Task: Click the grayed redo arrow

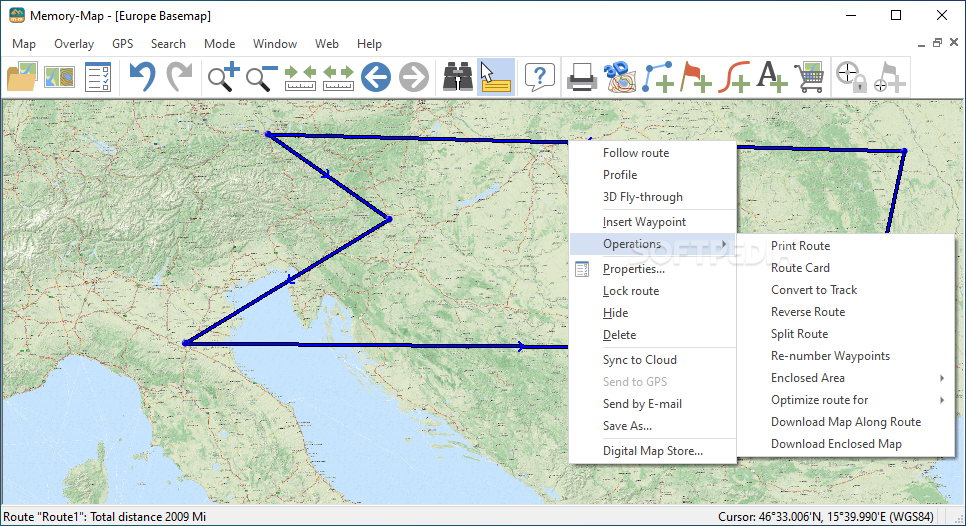Action: (180, 77)
